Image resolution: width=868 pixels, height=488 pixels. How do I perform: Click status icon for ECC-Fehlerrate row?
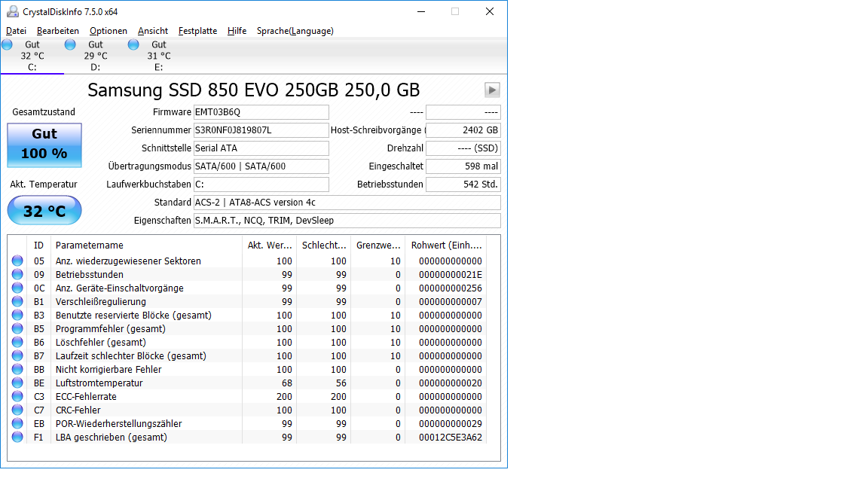pyautogui.click(x=18, y=396)
